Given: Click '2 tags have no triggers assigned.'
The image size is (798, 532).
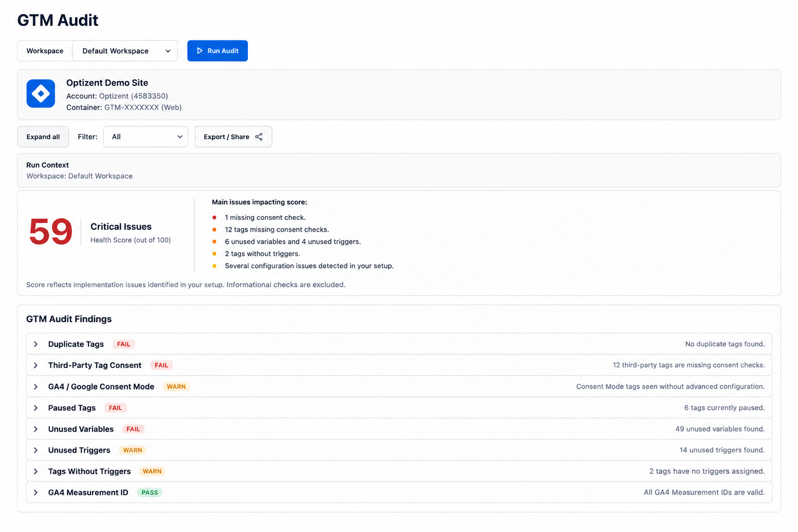Looking at the screenshot, I should pos(707,471).
